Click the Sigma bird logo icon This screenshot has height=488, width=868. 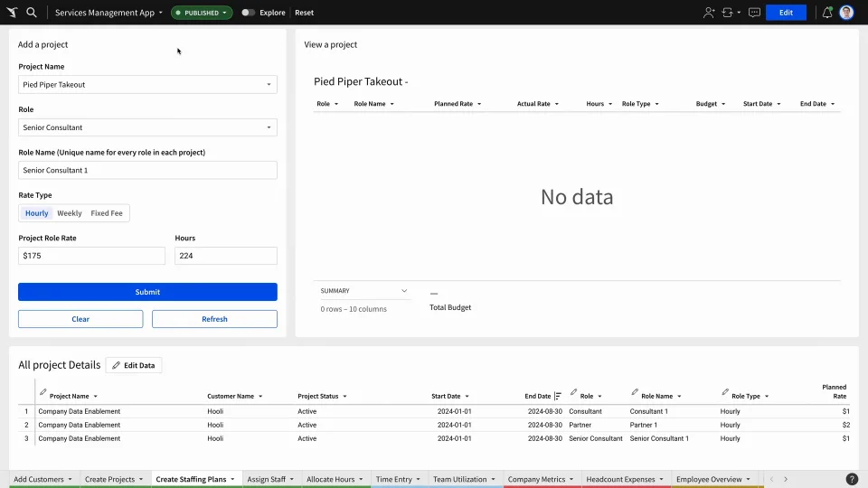tap(12, 12)
